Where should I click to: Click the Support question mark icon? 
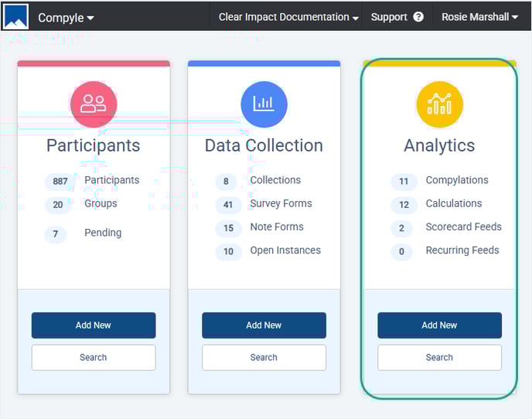[418, 17]
